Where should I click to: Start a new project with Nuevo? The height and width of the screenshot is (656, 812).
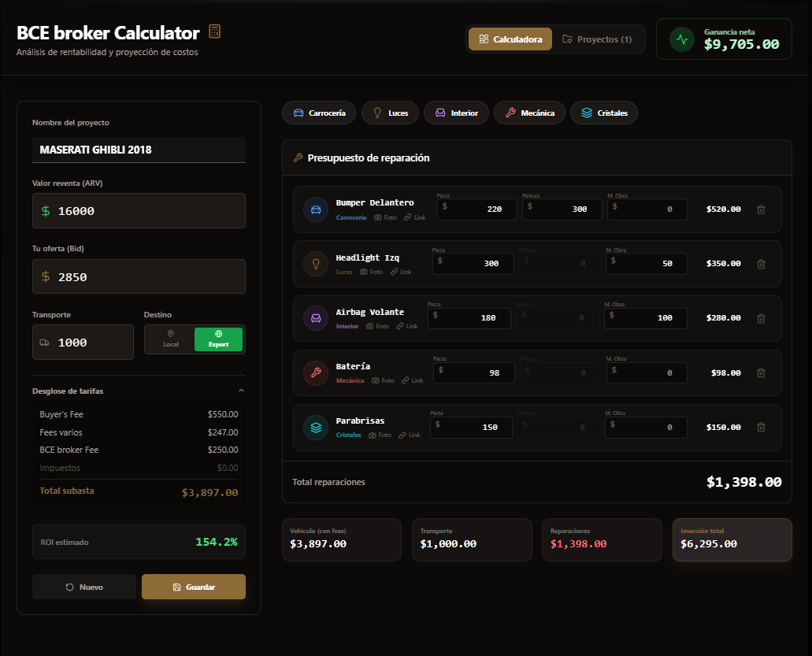click(x=84, y=587)
